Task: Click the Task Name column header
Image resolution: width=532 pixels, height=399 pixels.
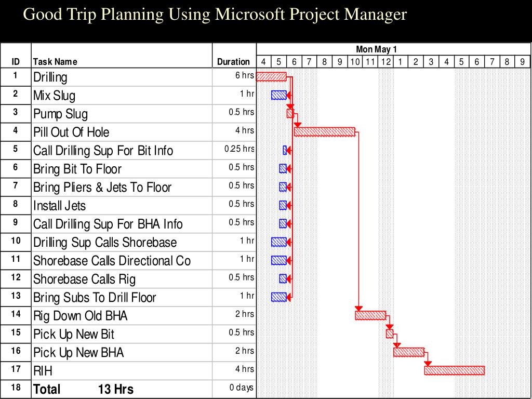Action: (55, 62)
